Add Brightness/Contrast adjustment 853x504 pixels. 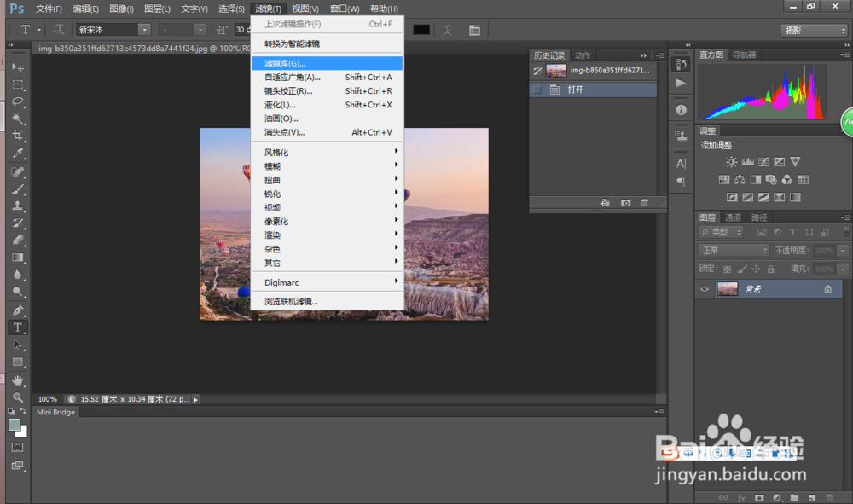(x=731, y=161)
